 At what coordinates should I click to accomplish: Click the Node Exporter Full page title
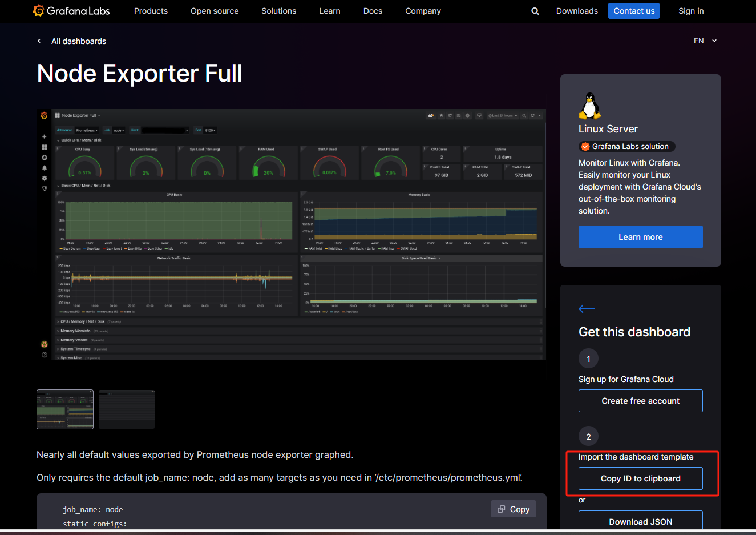140,73
